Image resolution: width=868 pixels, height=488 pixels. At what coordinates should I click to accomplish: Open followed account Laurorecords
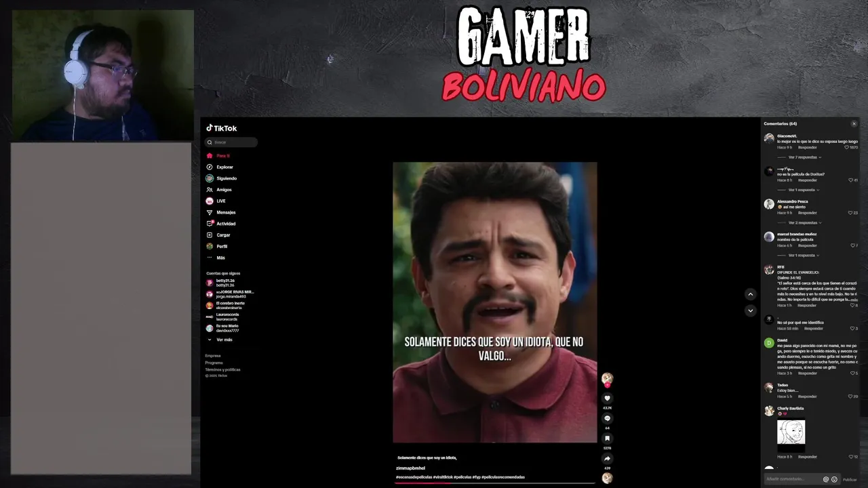pyautogui.click(x=222, y=317)
